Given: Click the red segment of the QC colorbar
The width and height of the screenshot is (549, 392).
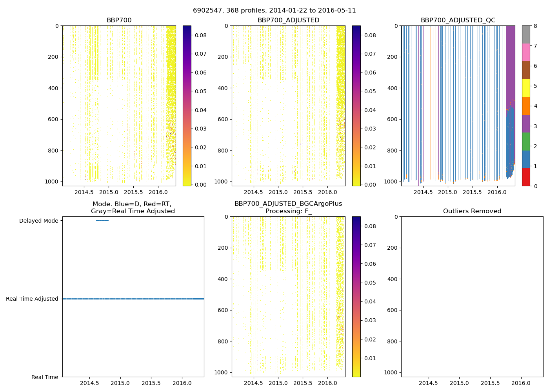Looking at the screenshot, I should [x=526, y=177].
